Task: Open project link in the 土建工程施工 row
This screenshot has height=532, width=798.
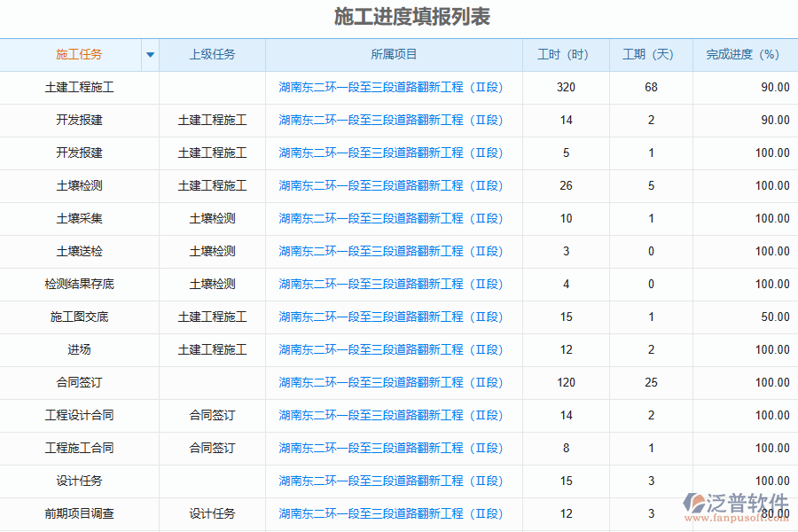Action: click(x=391, y=87)
